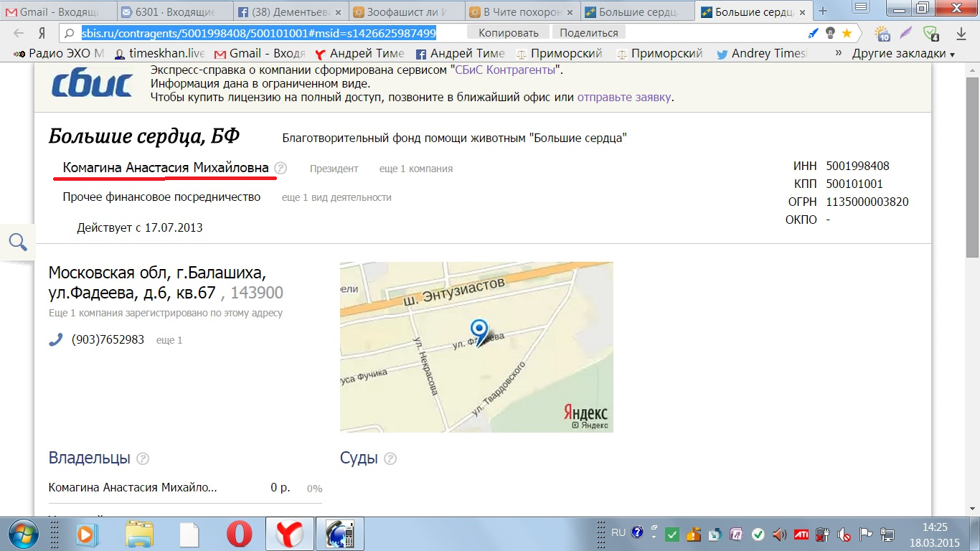The image size is (980, 551).
Task: Click the help icon beside Владельцы heading
Action: pos(143,459)
